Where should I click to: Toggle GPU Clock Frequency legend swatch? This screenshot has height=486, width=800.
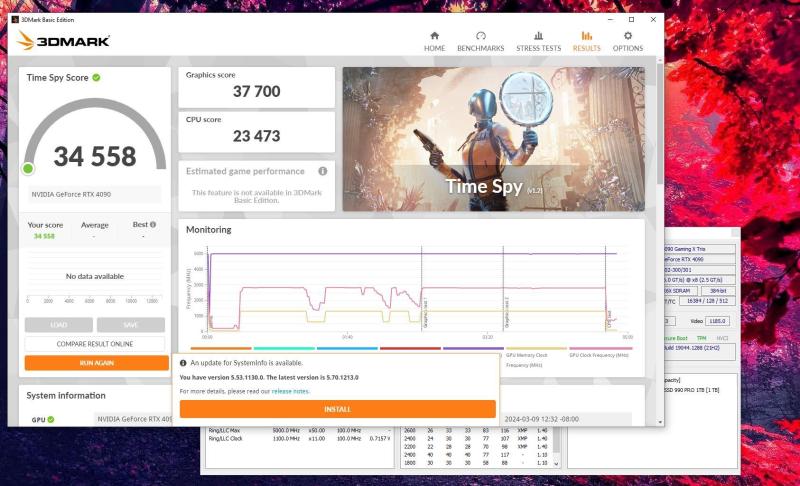599,348
